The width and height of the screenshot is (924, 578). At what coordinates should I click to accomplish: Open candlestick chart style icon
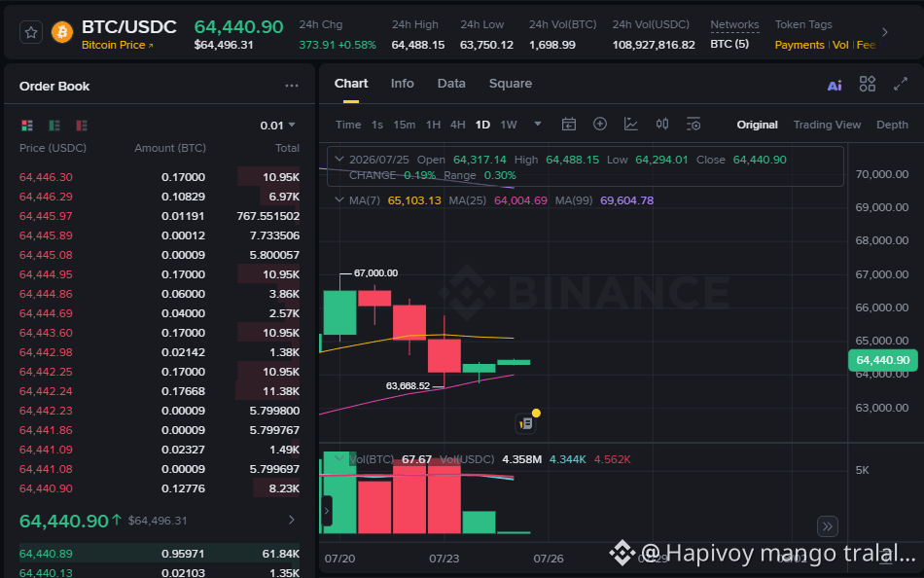(662, 124)
